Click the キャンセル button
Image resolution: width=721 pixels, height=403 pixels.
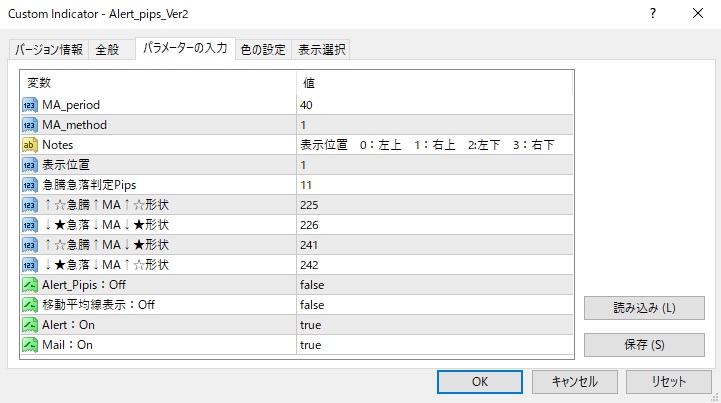click(x=573, y=381)
